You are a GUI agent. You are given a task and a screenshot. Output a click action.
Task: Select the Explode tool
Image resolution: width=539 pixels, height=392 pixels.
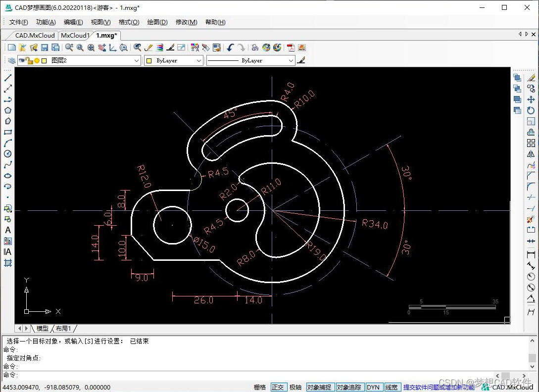tap(531, 219)
